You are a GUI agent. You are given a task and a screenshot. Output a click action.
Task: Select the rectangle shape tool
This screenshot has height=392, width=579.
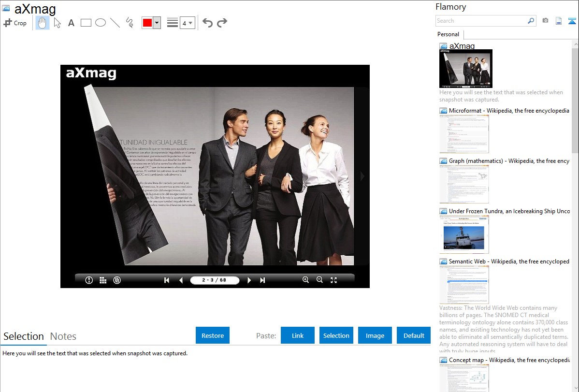point(86,23)
